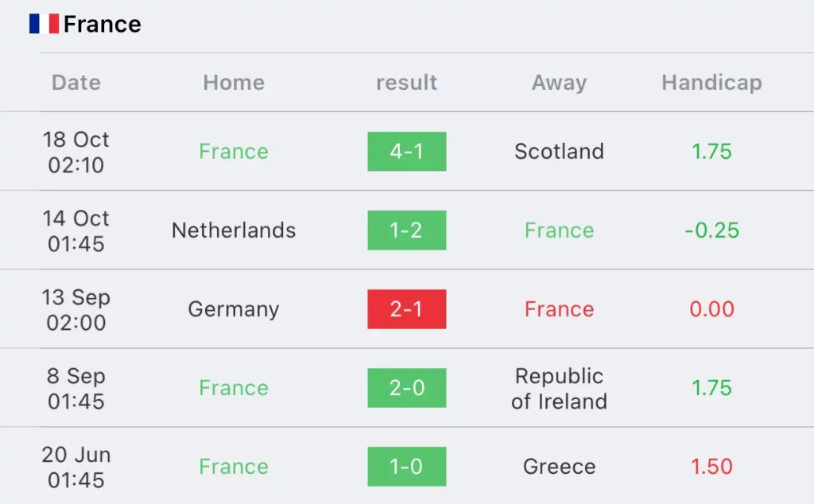
Task: Select the Handicap column header
Action: [711, 83]
